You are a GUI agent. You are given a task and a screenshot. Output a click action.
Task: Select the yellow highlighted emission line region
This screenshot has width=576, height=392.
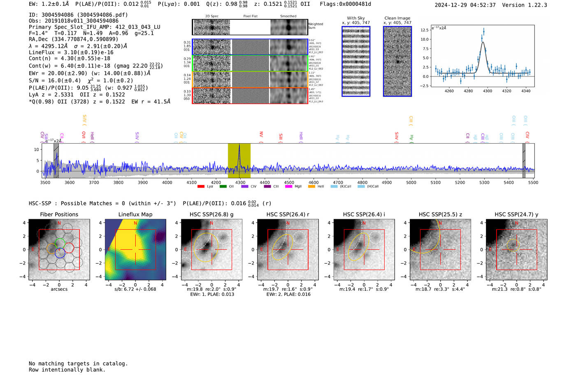(x=239, y=161)
